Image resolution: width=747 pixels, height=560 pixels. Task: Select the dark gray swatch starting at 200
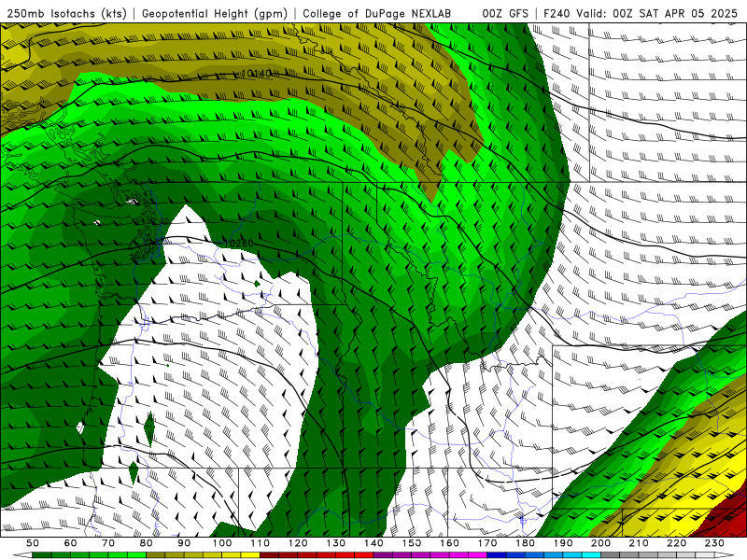pyautogui.click(x=611, y=555)
